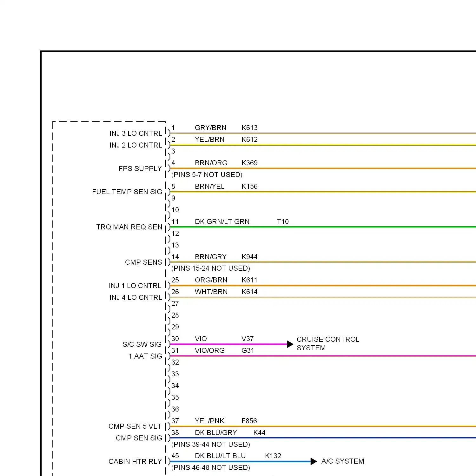Click circuit code K613
The width and height of the screenshot is (476, 476).
click(x=249, y=128)
